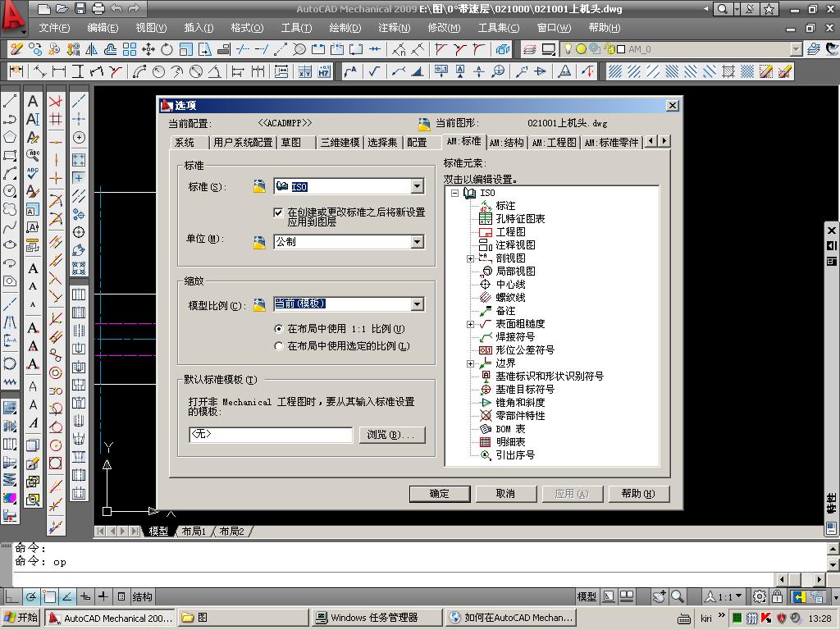Screen dimensions: 840x630
Task: Select the Offset tool icon
Action: (111, 49)
